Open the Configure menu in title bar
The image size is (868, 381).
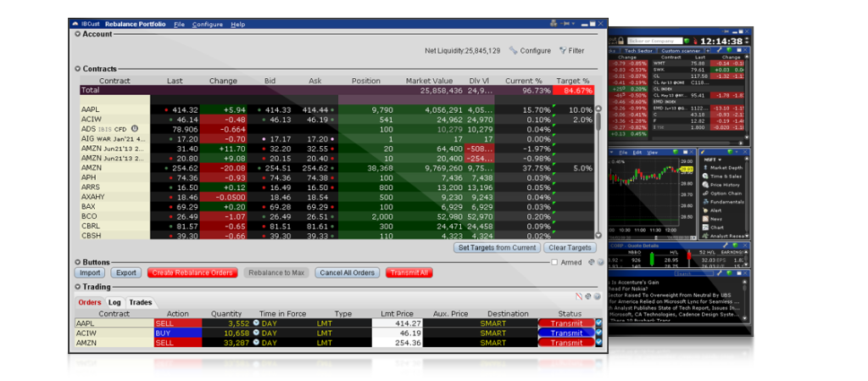pos(208,25)
